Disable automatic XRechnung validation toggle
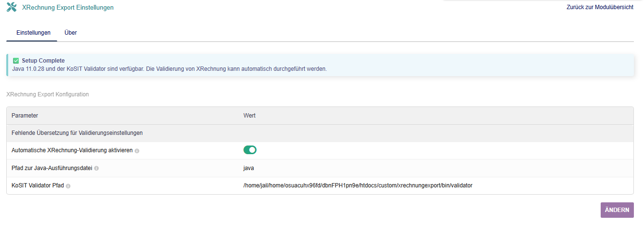The image size is (644, 225). coord(250,150)
